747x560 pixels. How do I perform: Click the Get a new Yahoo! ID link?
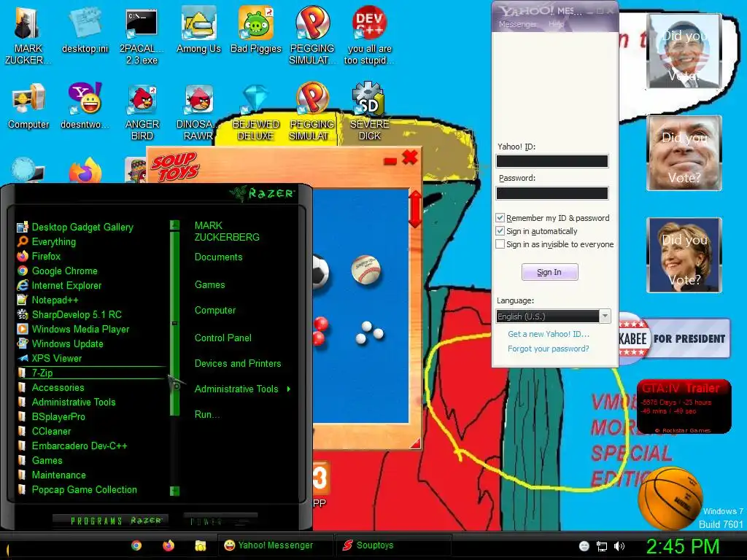(x=549, y=334)
